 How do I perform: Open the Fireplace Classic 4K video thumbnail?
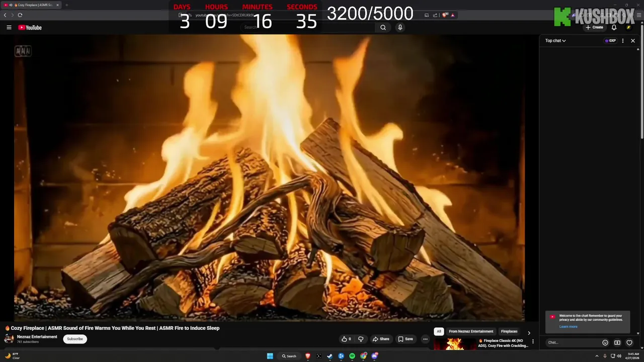[x=455, y=344]
